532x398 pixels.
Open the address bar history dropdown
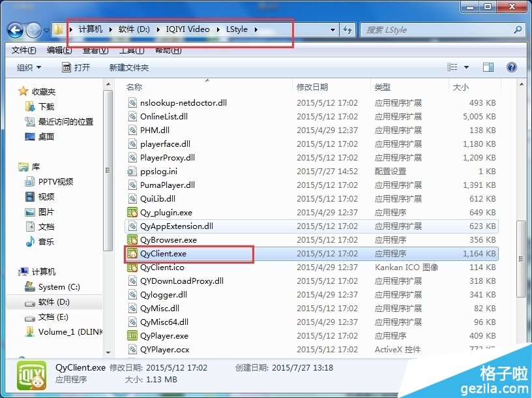pyautogui.click(x=333, y=30)
